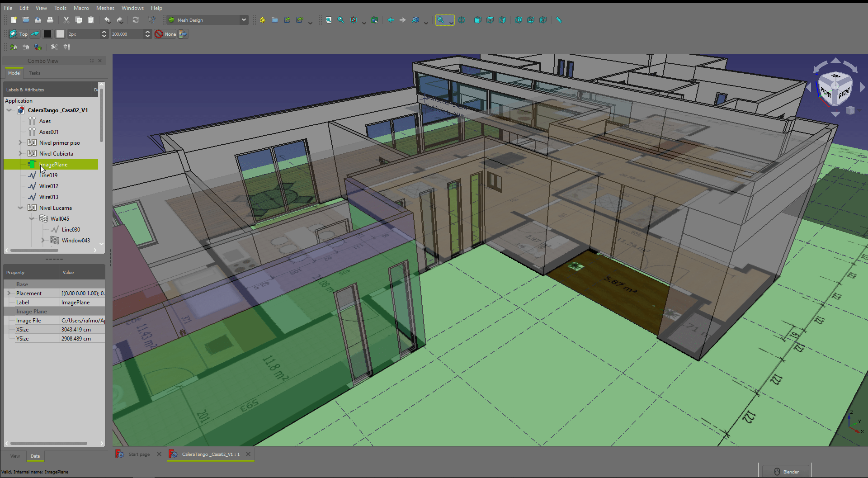
Task: Click the Blender navigation style button
Action: coord(787,472)
